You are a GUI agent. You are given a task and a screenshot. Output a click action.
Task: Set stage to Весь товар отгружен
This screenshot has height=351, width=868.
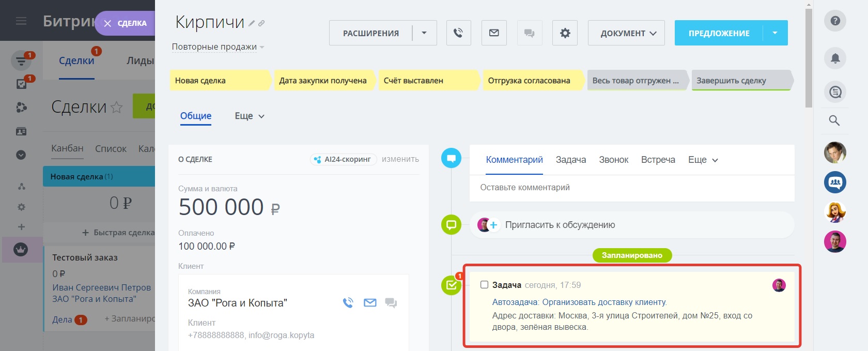pos(636,81)
